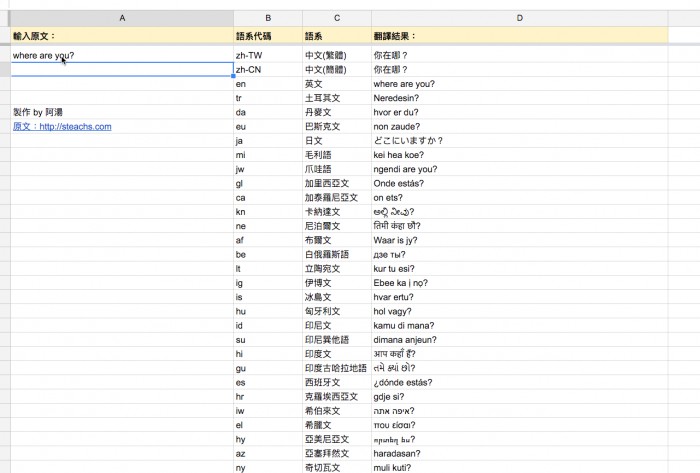Select the 'iw' language code cell
700x473 pixels.
point(268,411)
